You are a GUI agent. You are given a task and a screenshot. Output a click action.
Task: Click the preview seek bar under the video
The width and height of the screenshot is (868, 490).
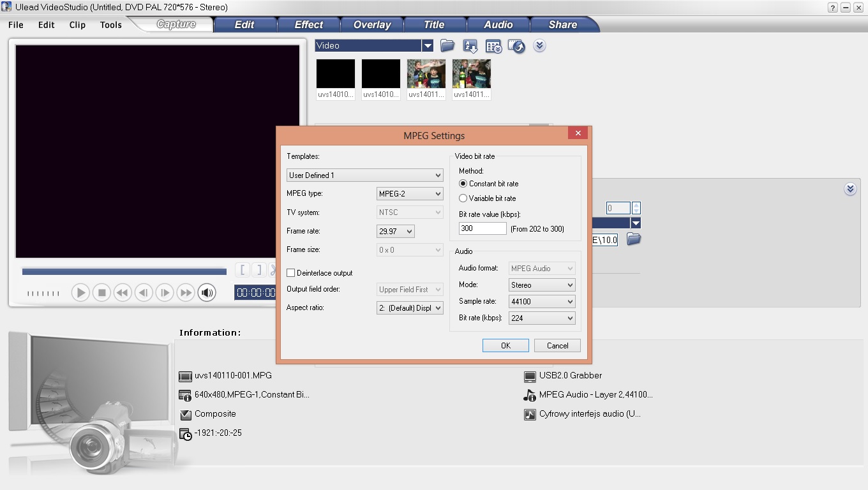click(x=124, y=272)
